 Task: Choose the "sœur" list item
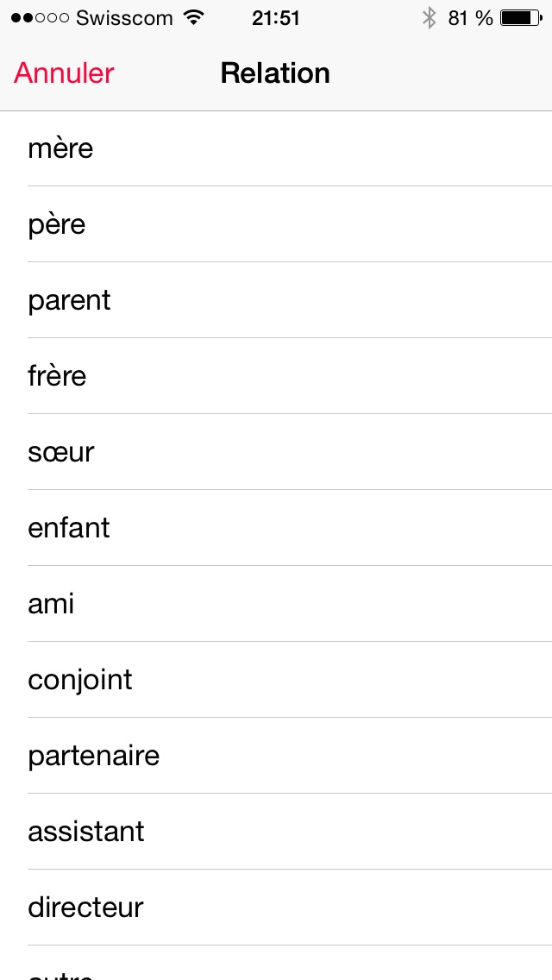pyautogui.click(x=276, y=452)
